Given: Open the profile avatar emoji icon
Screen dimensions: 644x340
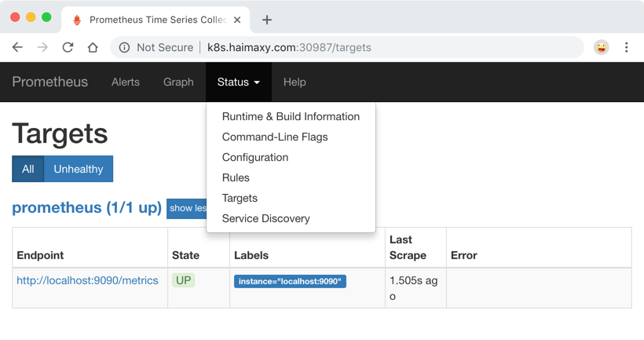Looking at the screenshot, I should pos(602,48).
